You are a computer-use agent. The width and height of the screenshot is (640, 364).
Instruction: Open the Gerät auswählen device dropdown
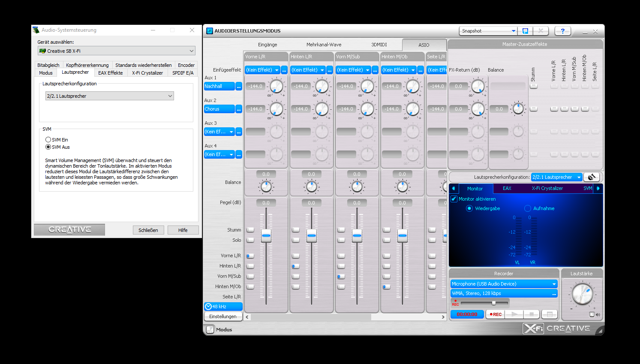pyautogui.click(x=116, y=51)
